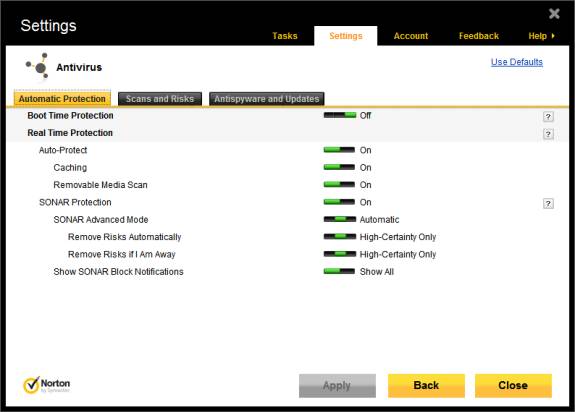Click the Norton logo
575x412 pixels.
[x=47, y=385]
